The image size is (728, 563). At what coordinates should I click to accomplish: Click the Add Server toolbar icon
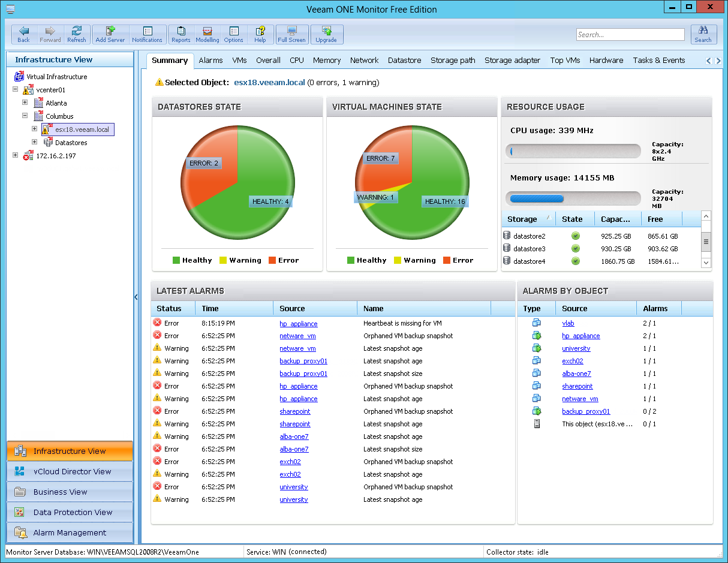[x=110, y=34]
